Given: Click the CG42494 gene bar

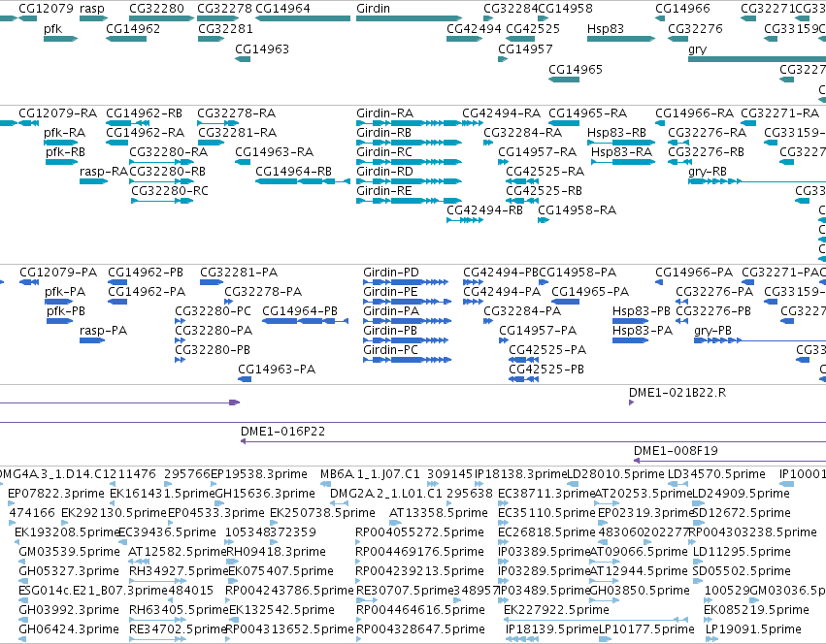Looking at the screenshot, I should tap(465, 39).
